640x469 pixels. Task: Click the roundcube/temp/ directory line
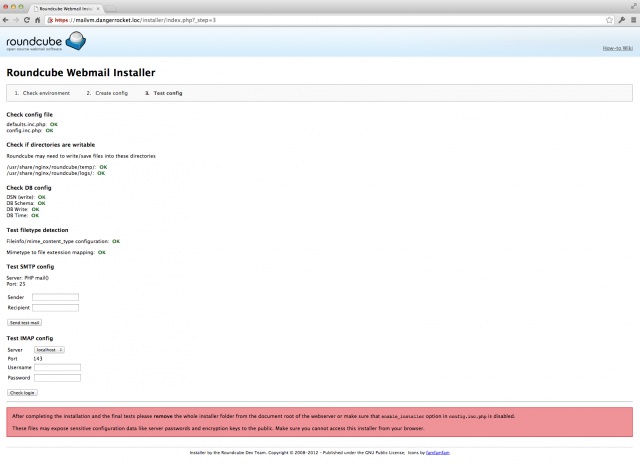pyautogui.click(x=57, y=167)
